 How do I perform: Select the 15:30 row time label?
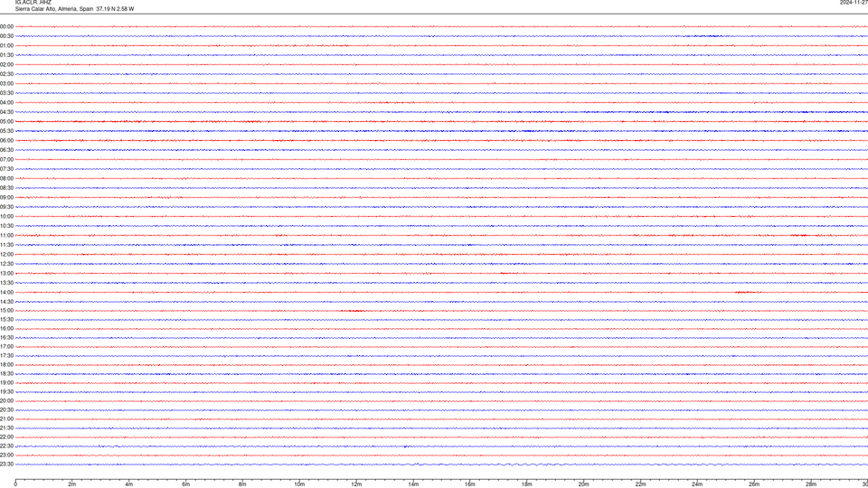click(6, 319)
